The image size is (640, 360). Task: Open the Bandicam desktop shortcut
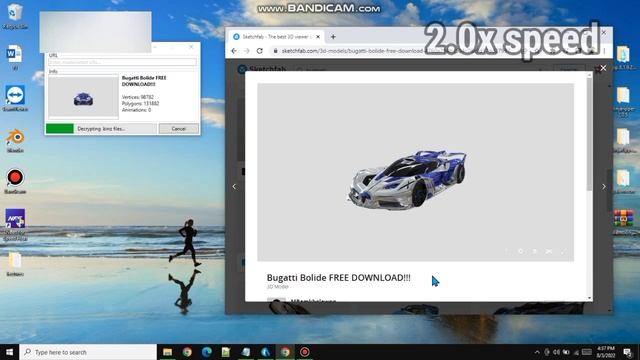pyautogui.click(x=15, y=181)
